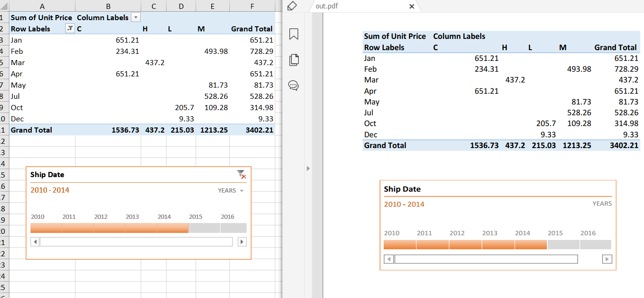644x298 pixels.
Task: Click the Excel timeline scroll right arrow
Action: pyautogui.click(x=242, y=242)
